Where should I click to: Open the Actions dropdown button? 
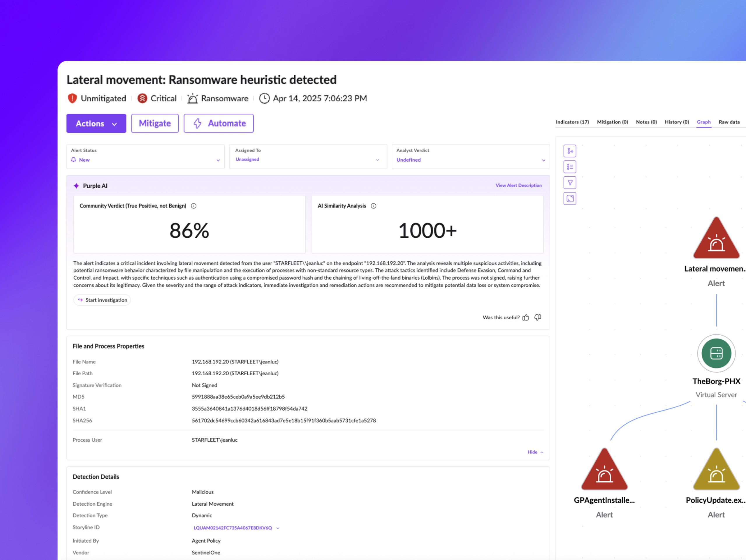click(x=96, y=124)
